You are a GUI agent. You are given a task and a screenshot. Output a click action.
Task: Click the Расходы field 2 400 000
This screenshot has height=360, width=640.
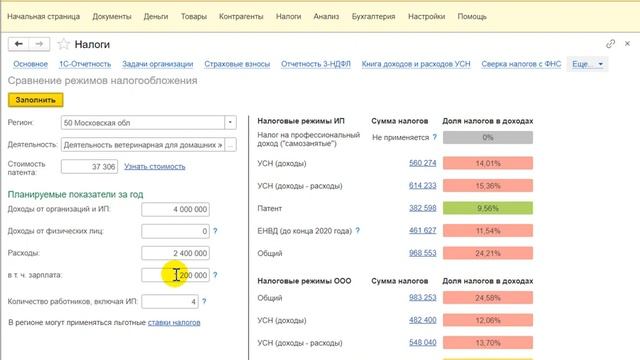tap(176, 253)
